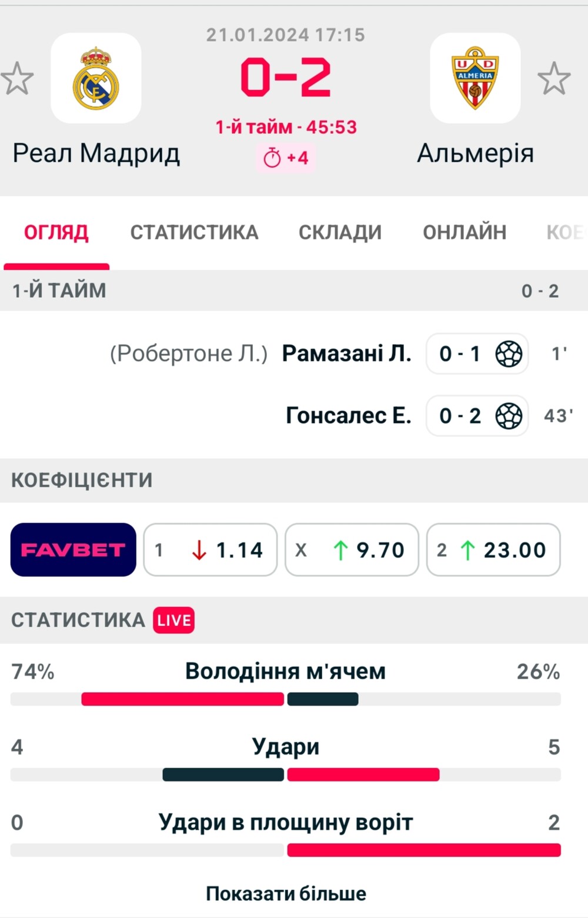Tap the Володіння м'ячем possession bar
This screenshot has width=588, height=918.
point(286,699)
